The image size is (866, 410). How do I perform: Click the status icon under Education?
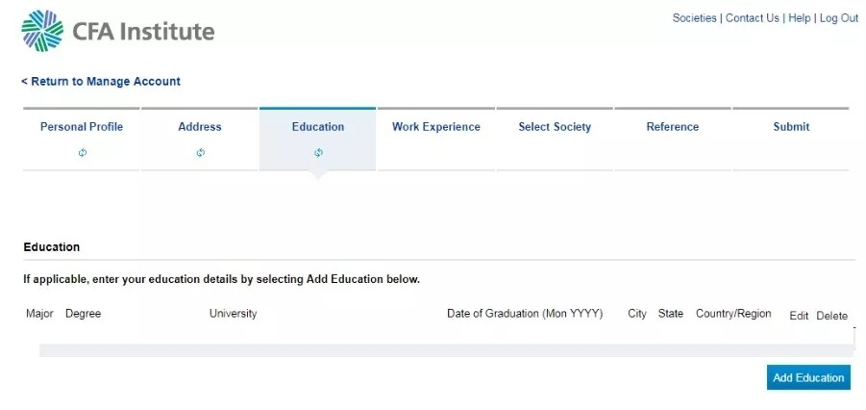(x=318, y=153)
